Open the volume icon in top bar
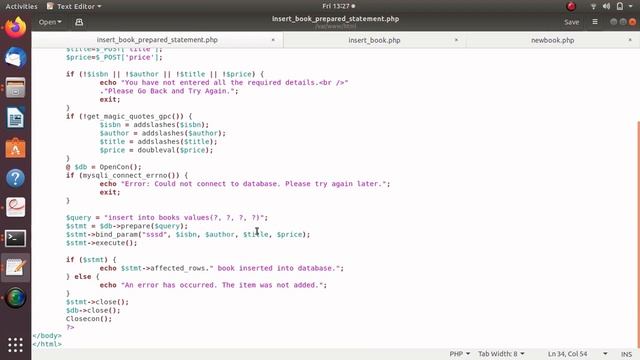Viewport: 640px width, 360px height. pos(606,6)
